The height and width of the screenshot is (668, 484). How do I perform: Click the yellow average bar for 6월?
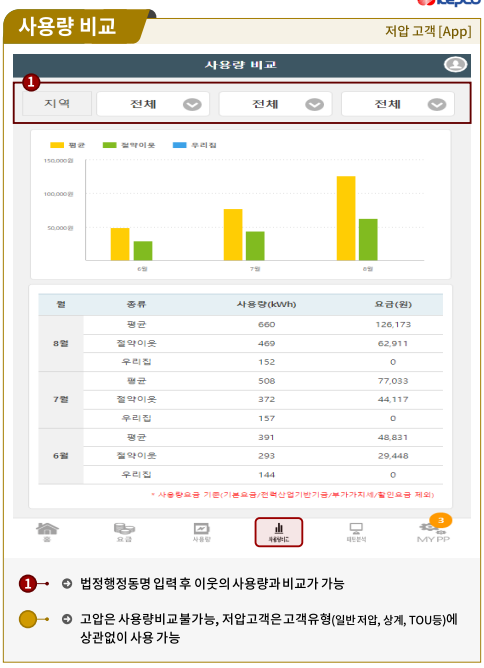[120, 244]
